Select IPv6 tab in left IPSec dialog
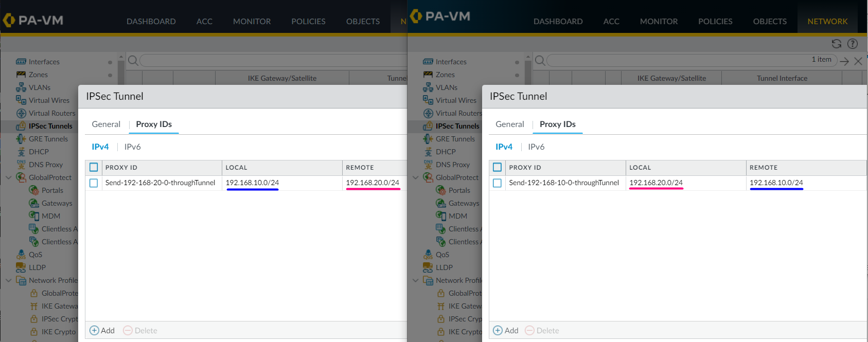This screenshot has height=342, width=868. point(132,147)
